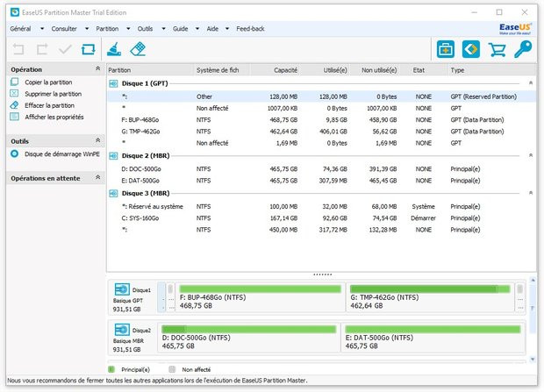Click Disque de démarrage WinPE link
This screenshot has height=392, width=544.
click(62, 154)
